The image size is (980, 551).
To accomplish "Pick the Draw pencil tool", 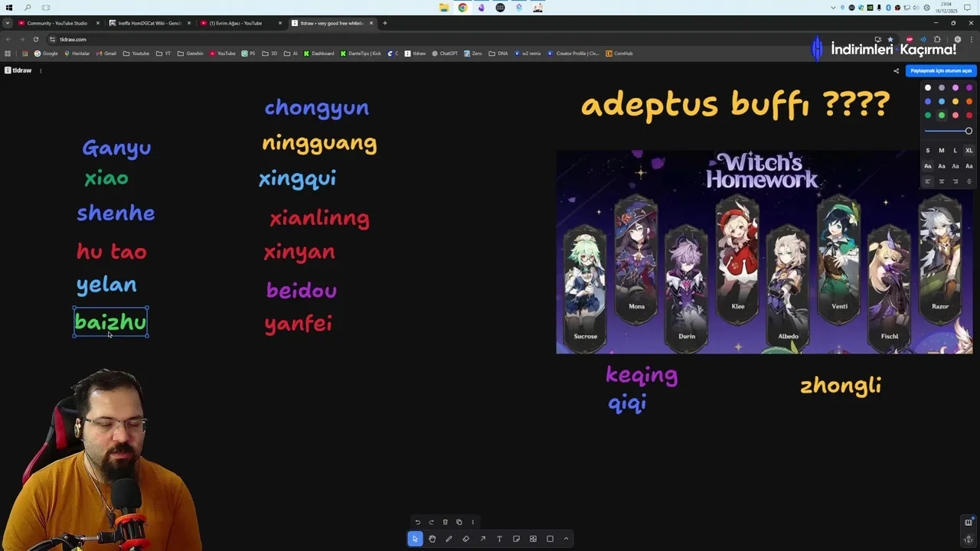I will [x=449, y=539].
